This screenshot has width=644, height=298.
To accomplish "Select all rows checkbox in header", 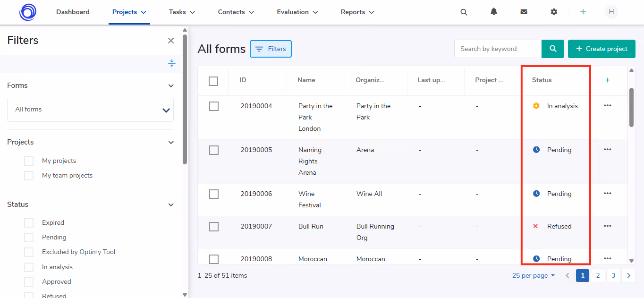I will [213, 81].
